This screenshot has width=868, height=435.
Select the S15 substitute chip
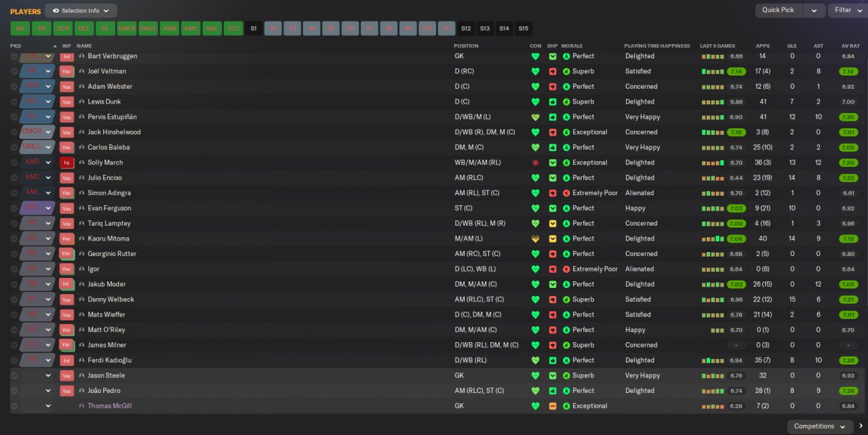(523, 28)
